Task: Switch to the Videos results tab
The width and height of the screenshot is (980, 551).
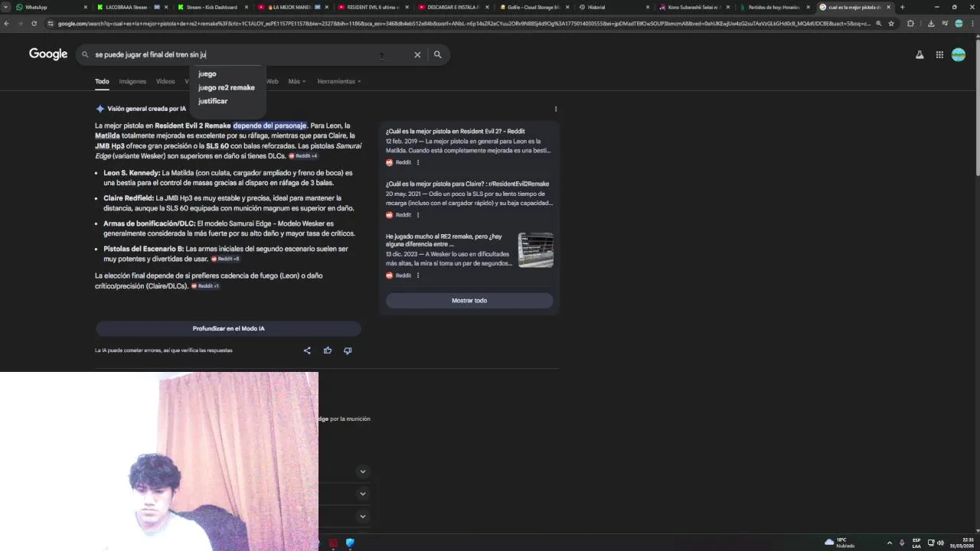Action: coord(165,81)
